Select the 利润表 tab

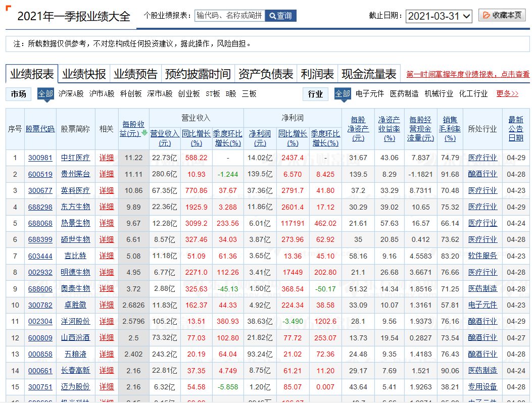click(319, 74)
